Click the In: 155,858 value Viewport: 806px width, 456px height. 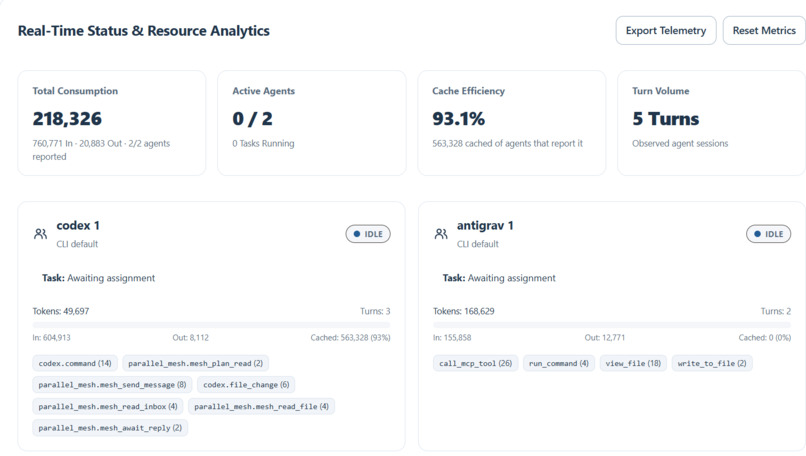(452, 338)
